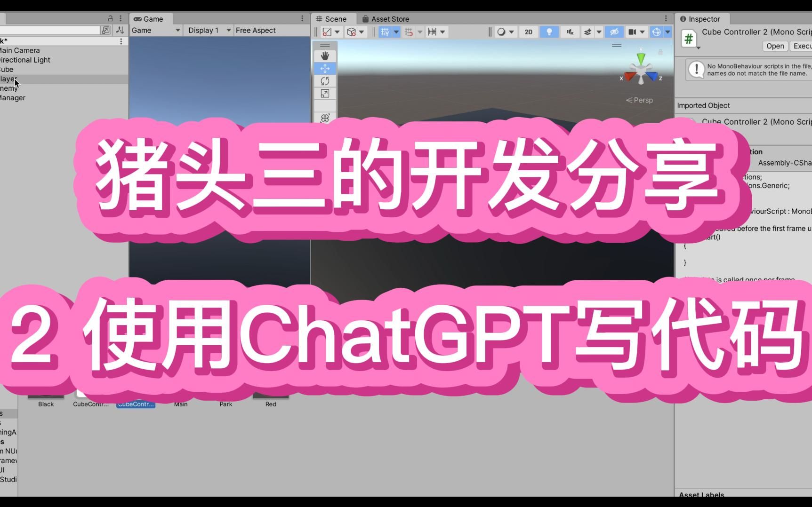Viewport: 812px width, 507px height.
Task: Switch to the Scene tab
Action: 333,19
